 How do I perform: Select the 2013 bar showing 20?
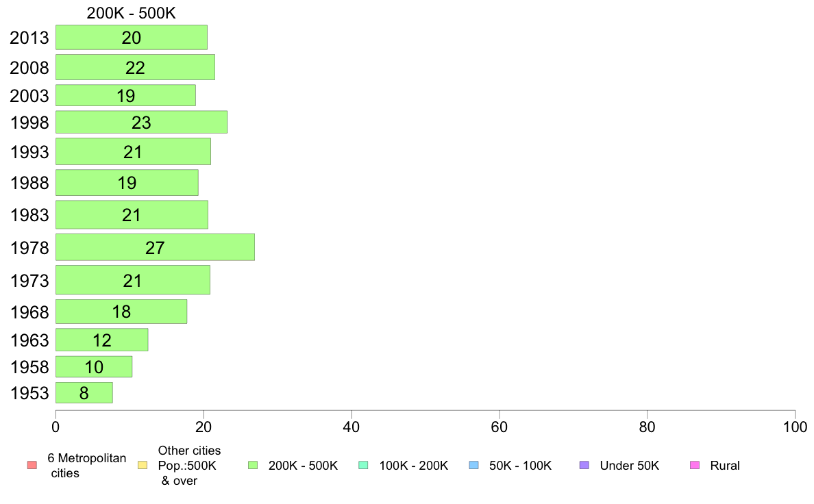click(x=131, y=38)
